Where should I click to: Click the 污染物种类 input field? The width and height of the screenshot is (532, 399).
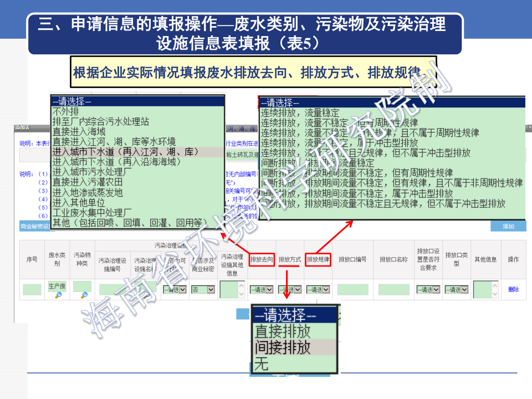[82, 287]
